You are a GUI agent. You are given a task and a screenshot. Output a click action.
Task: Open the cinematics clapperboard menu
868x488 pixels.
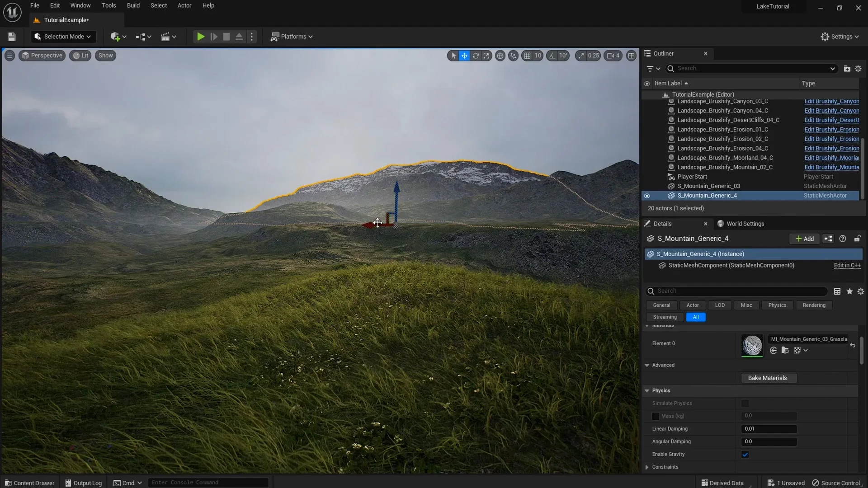point(169,37)
